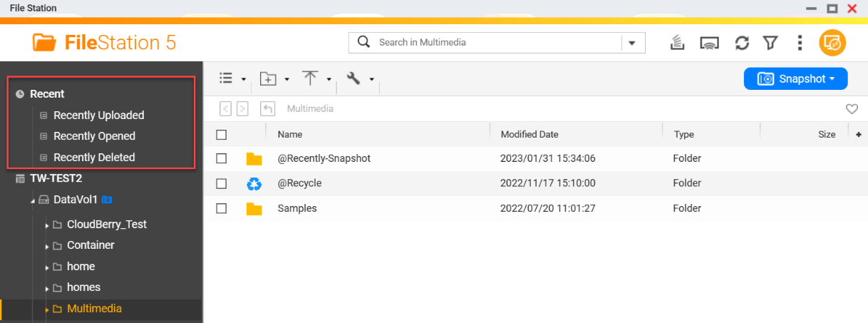Expand the home folder node
Viewport: 868px width, 323px height.
pyautogui.click(x=47, y=267)
